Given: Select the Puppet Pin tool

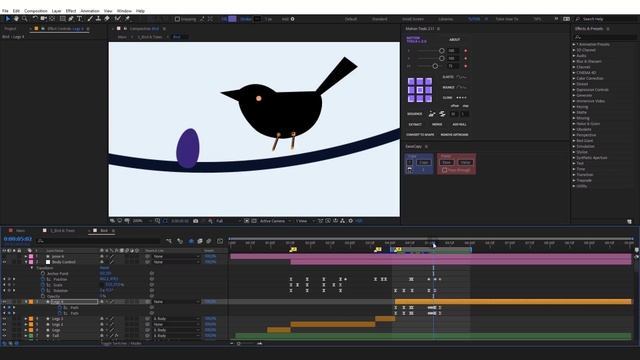Looking at the screenshot, I should (x=127, y=19).
